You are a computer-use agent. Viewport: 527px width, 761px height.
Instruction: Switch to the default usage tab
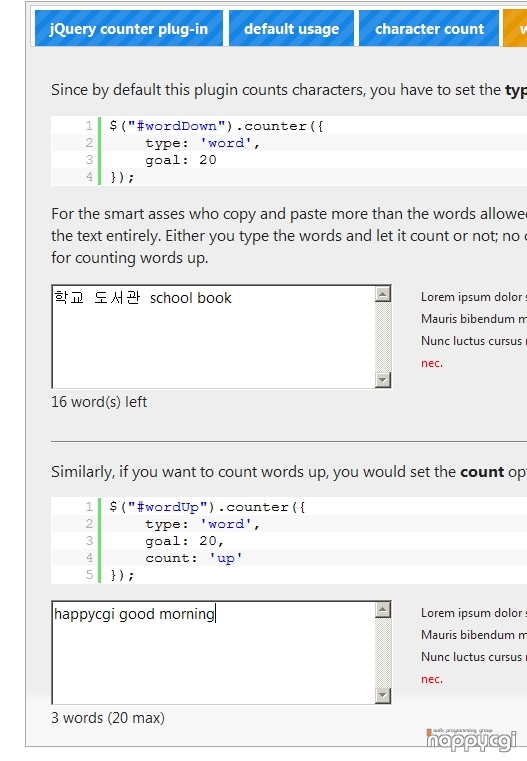point(291,29)
